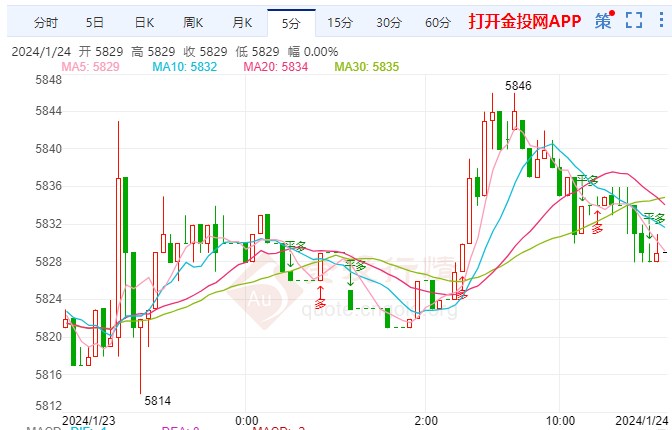Screen dimensions: 672x430
Task: Click the 高 5829 high value
Action: [x=153, y=52]
